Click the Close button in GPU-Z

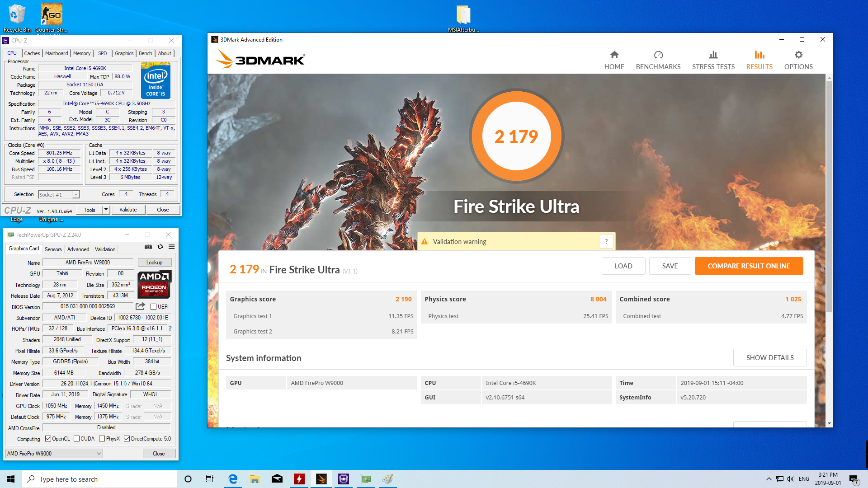159,453
